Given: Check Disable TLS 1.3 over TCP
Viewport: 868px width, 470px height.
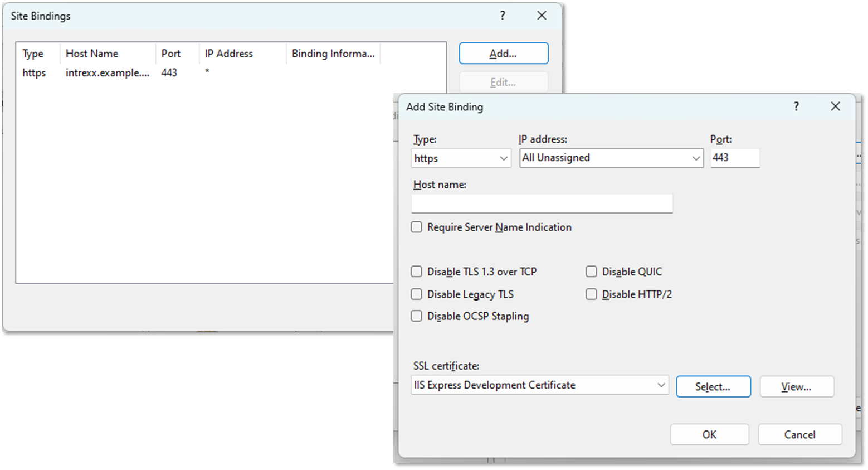Looking at the screenshot, I should 417,272.
